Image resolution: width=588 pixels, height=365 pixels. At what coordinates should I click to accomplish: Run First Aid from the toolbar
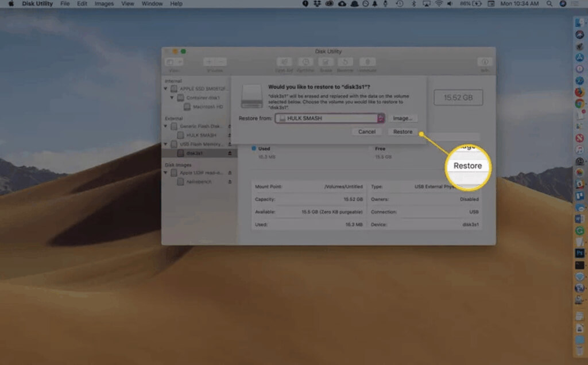pos(284,62)
